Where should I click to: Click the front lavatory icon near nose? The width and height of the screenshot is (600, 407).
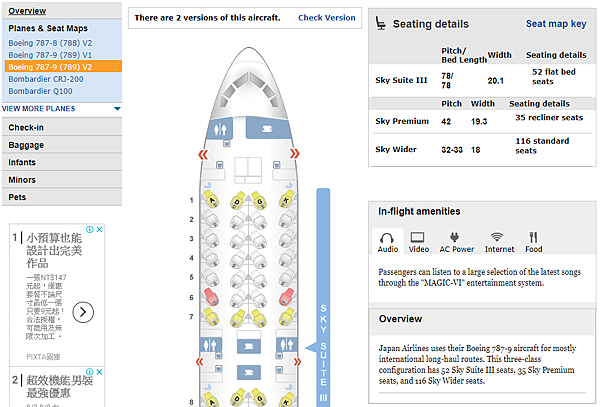coord(220,129)
